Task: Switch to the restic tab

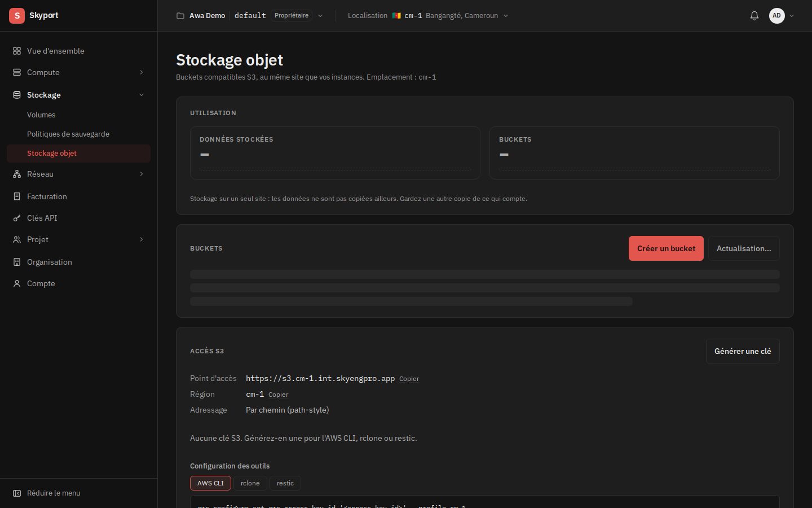Action: point(285,483)
